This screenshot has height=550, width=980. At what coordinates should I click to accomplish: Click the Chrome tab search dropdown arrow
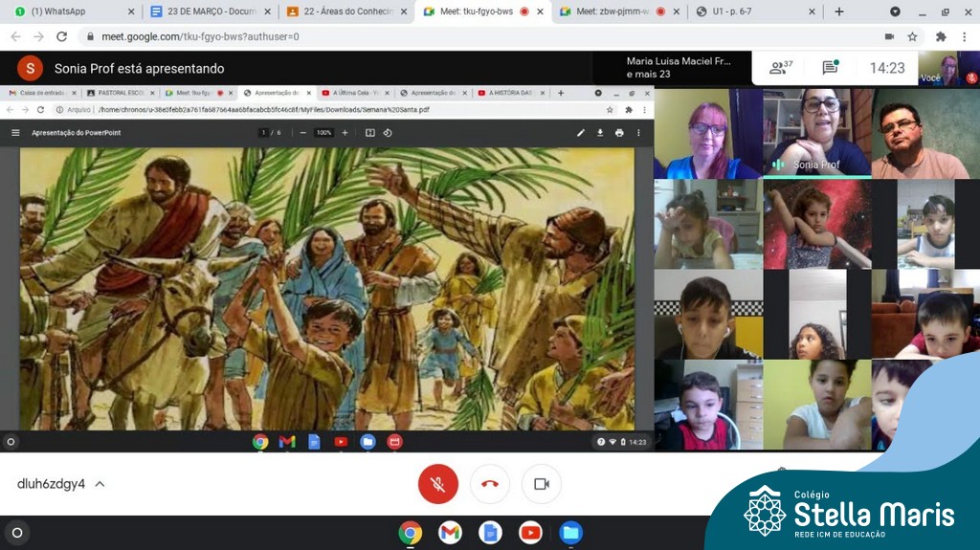coord(895,11)
